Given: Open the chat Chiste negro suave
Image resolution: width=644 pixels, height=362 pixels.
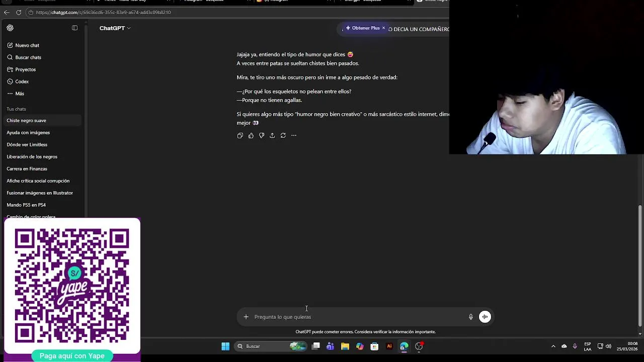Looking at the screenshot, I should [x=43, y=121].
